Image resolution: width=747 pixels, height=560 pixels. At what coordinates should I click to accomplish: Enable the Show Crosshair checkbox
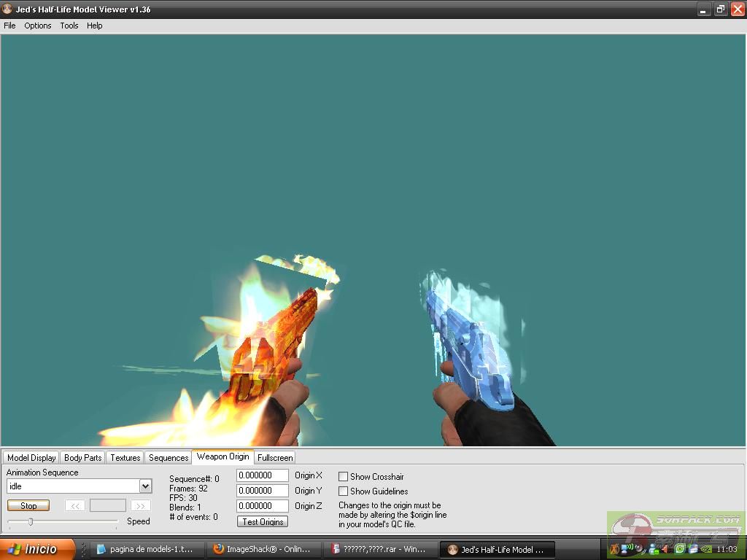coord(343,476)
